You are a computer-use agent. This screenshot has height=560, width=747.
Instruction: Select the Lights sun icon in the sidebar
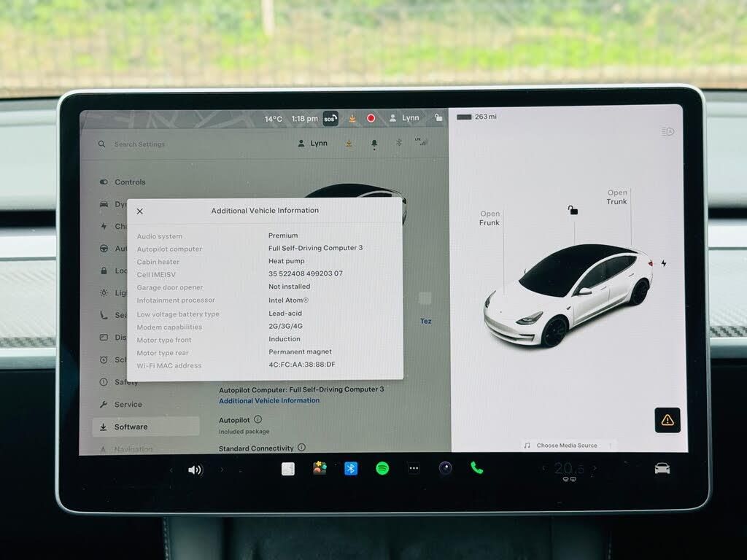(104, 292)
